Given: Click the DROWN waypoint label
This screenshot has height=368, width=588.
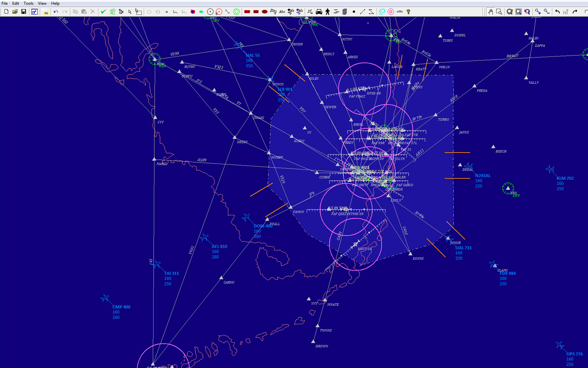Looking at the screenshot, I should pyautogui.click(x=322, y=346).
